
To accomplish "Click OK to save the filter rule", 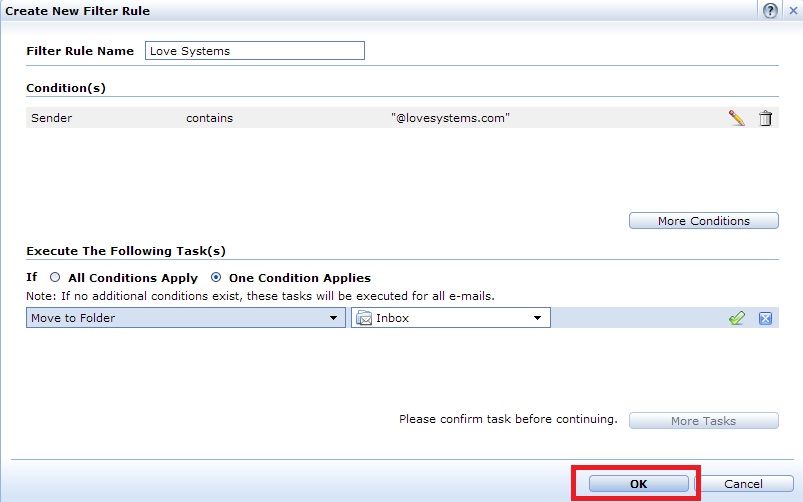I will pos(639,484).
